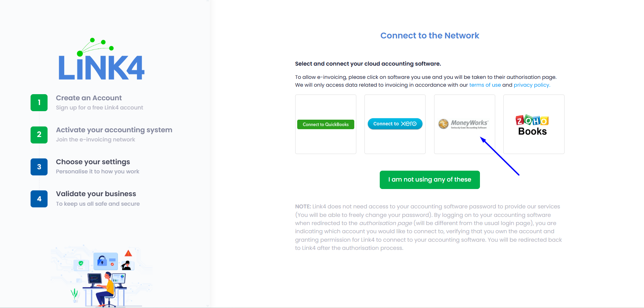Click the blue step 4 number badge
Screen dimensions: 644x308
[39, 199]
